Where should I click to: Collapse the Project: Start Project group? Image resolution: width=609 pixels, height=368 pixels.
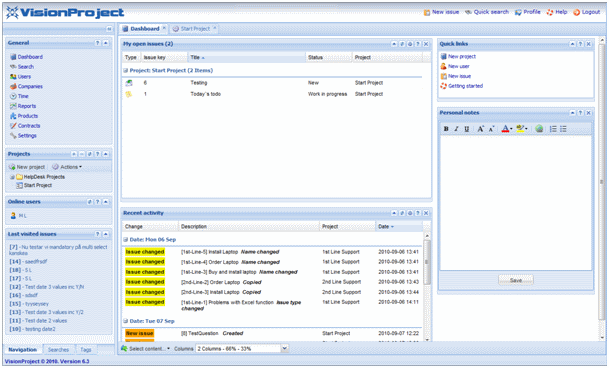pyautogui.click(x=126, y=71)
